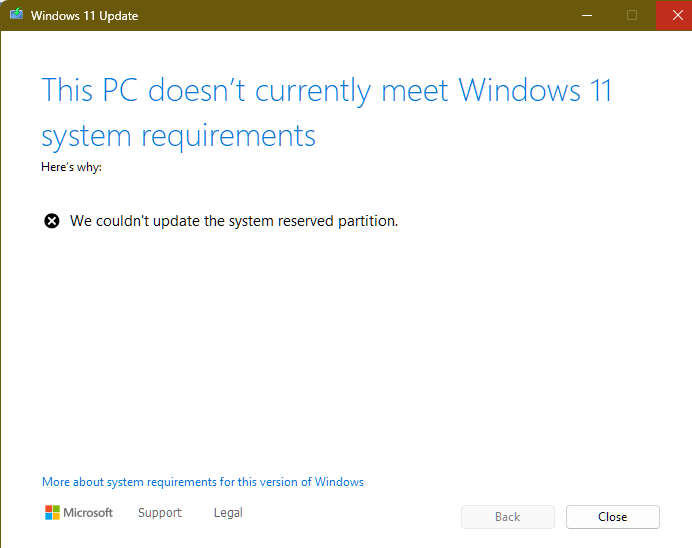Click the greyed-out maximize square icon
Screen dimensions: 692x548
[632, 15]
